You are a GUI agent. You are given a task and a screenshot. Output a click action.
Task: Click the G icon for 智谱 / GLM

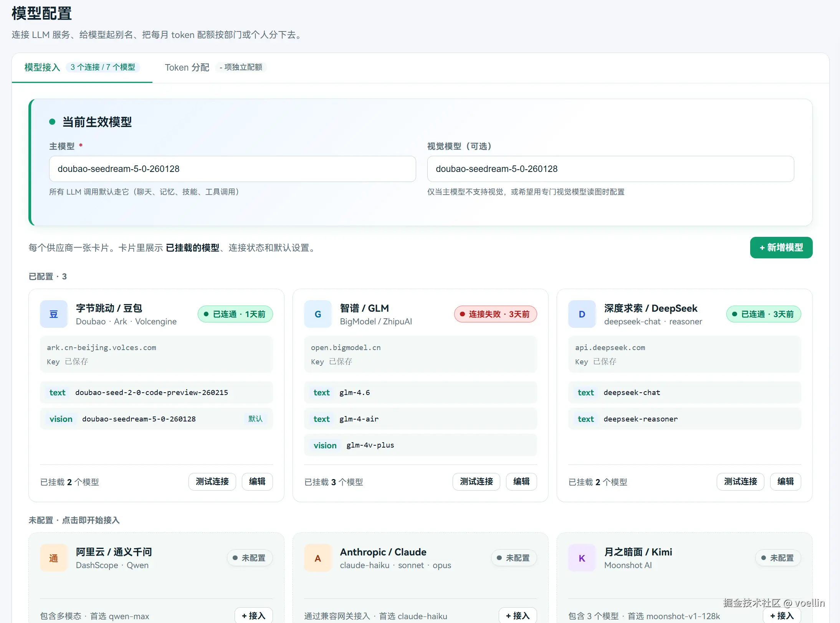coord(318,314)
